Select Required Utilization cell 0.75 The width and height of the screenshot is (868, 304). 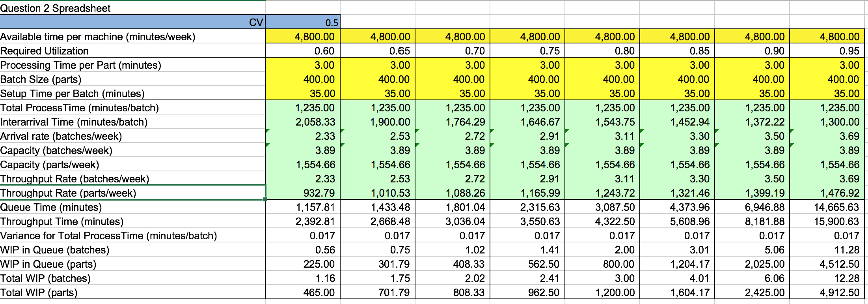[x=527, y=51]
